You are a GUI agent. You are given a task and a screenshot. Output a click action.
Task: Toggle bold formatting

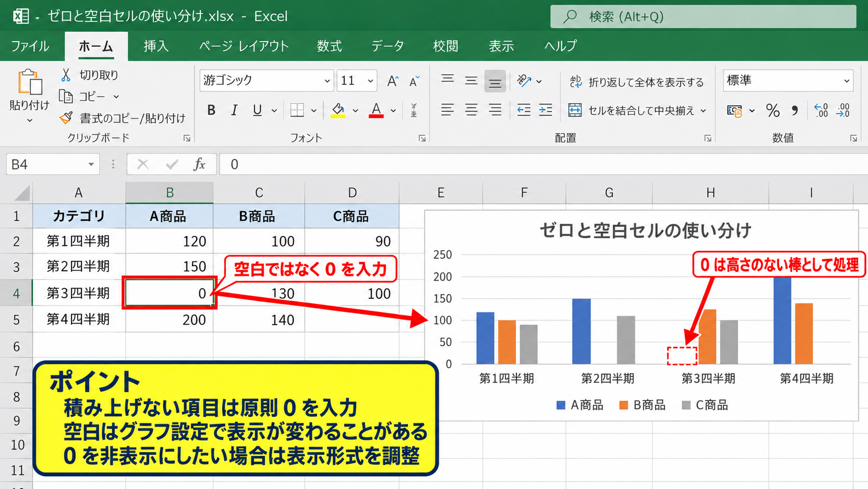[x=211, y=110]
